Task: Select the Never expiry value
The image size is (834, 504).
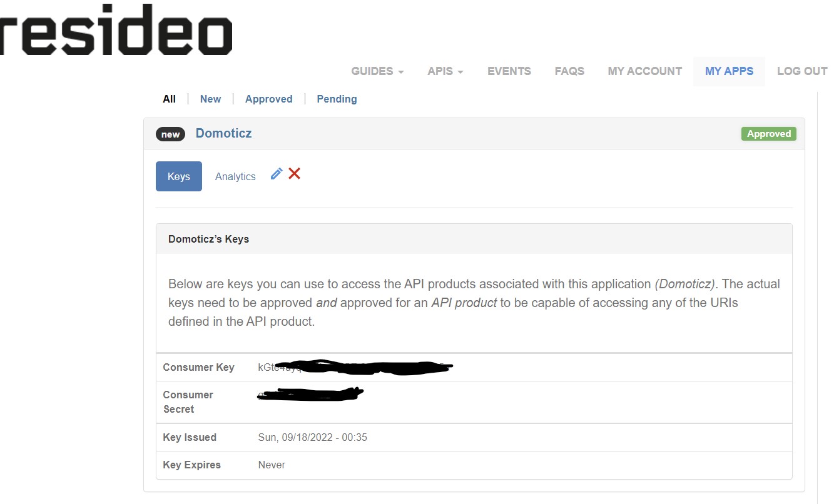Action: pos(272,465)
